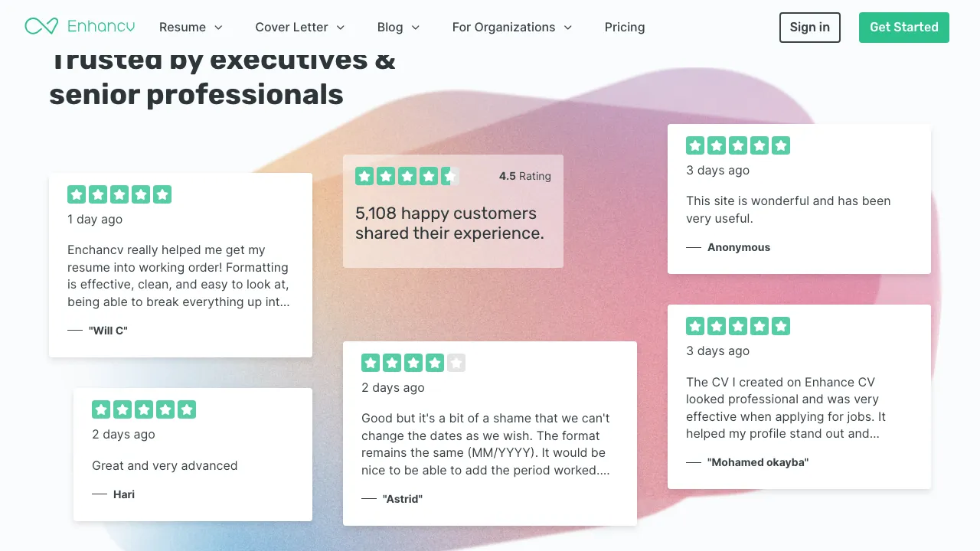The height and width of the screenshot is (551, 980).
Task: Select the Mohamed okayba review card text
Action: click(786, 408)
